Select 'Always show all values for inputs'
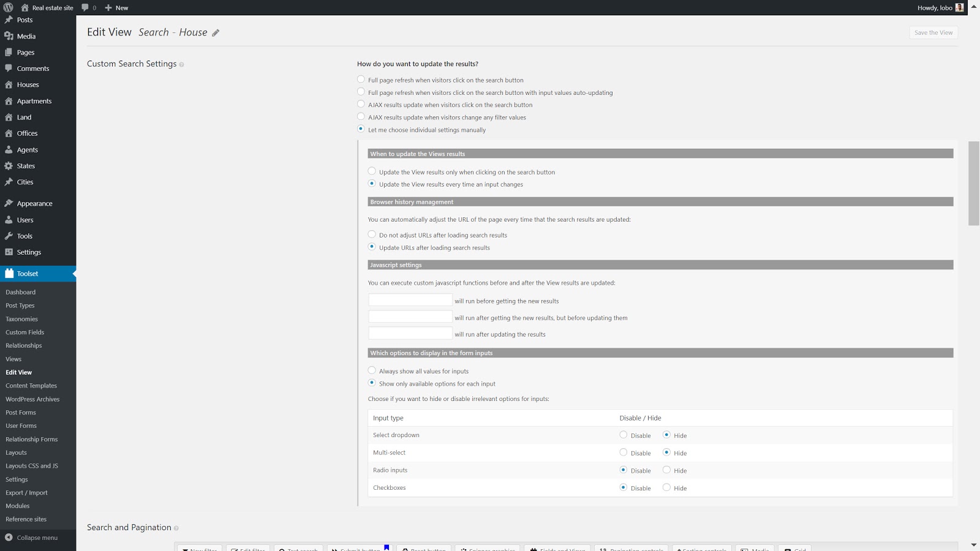Image resolution: width=980 pixels, height=551 pixels. pos(372,370)
